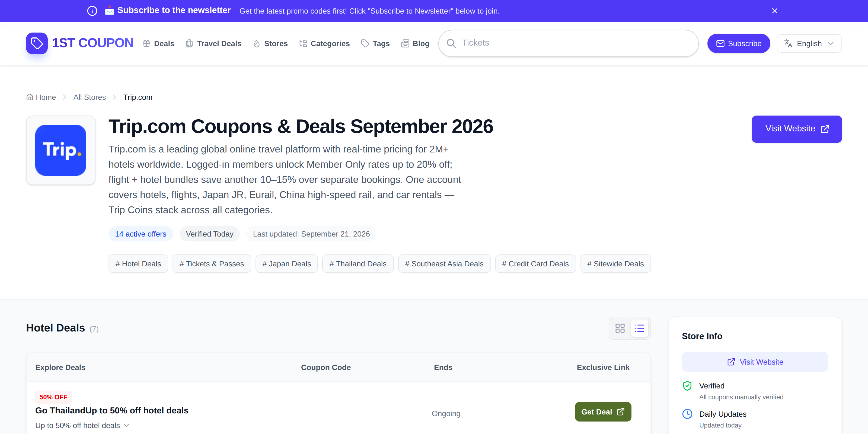The height and width of the screenshot is (434, 868).
Task: Click the flame icon beside Stores
Action: (257, 43)
